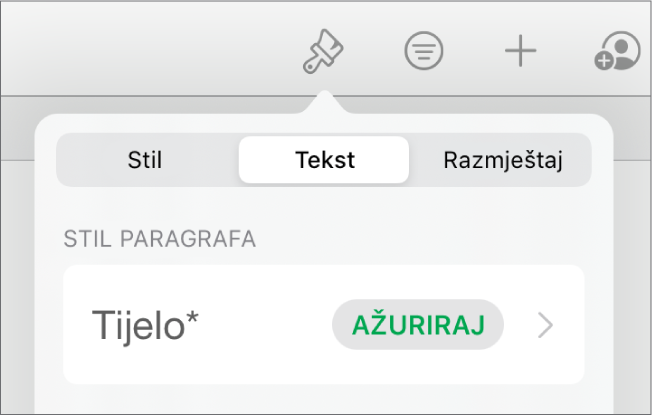The width and height of the screenshot is (652, 415).
Task: Open the Format paintbrush menu
Action: tap(324, 52)
